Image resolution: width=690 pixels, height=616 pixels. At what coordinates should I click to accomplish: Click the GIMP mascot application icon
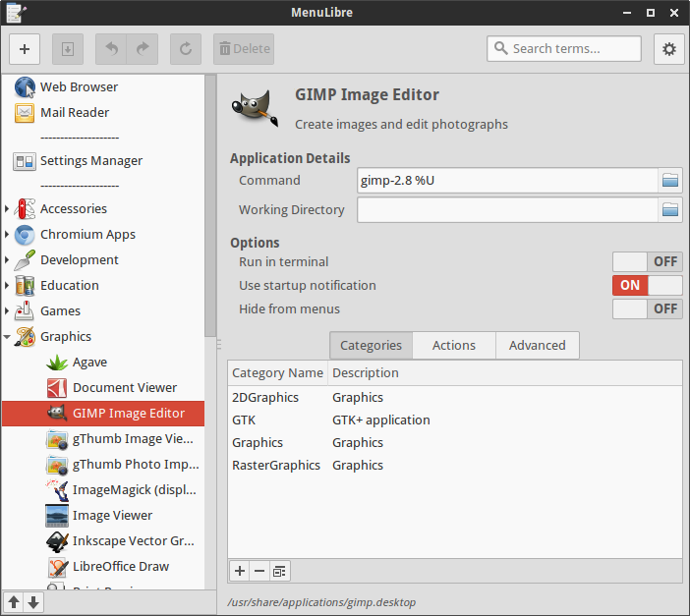tap(256, 108)
